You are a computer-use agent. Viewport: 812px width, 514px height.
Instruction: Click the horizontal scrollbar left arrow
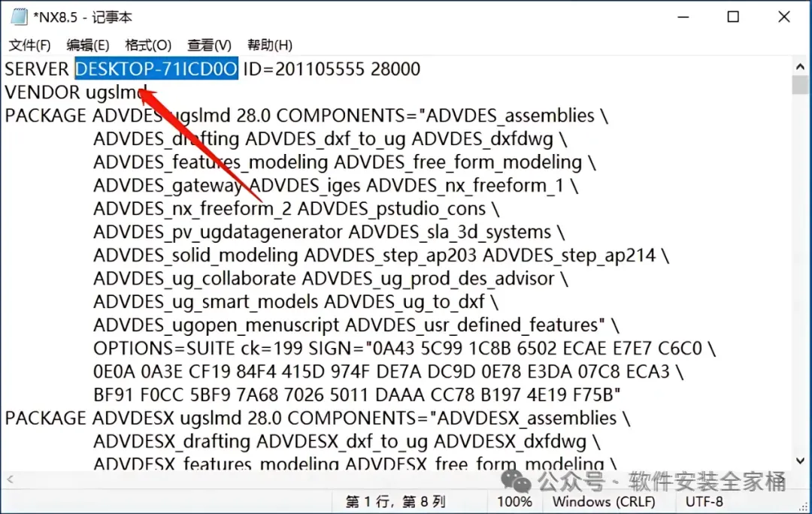click(x=10, y=479)
